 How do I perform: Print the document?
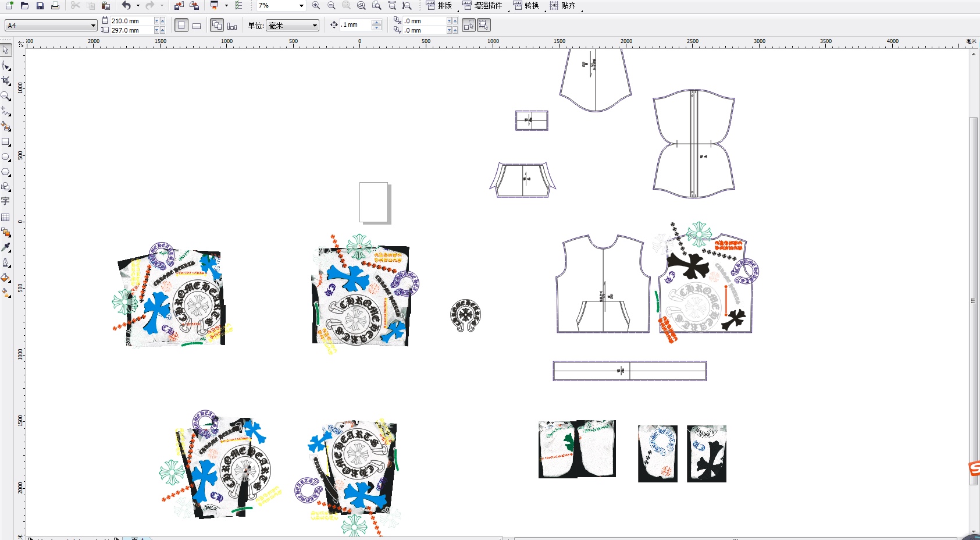click(x=55, y=6)
